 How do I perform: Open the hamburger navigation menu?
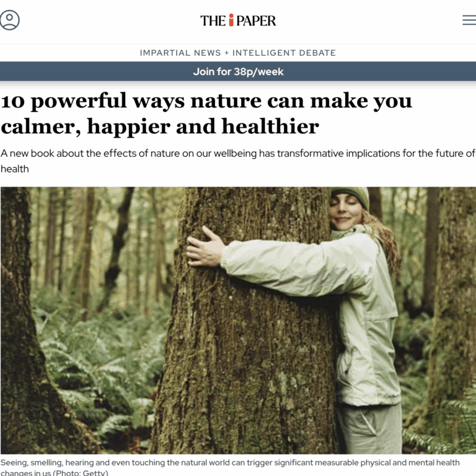click(x=469, y=20)
